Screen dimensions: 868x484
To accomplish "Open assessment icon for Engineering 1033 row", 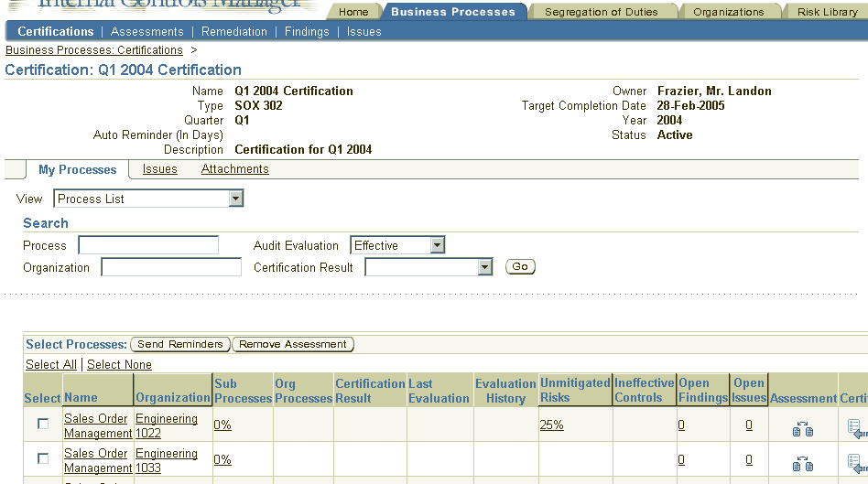I will click(803, 464).
